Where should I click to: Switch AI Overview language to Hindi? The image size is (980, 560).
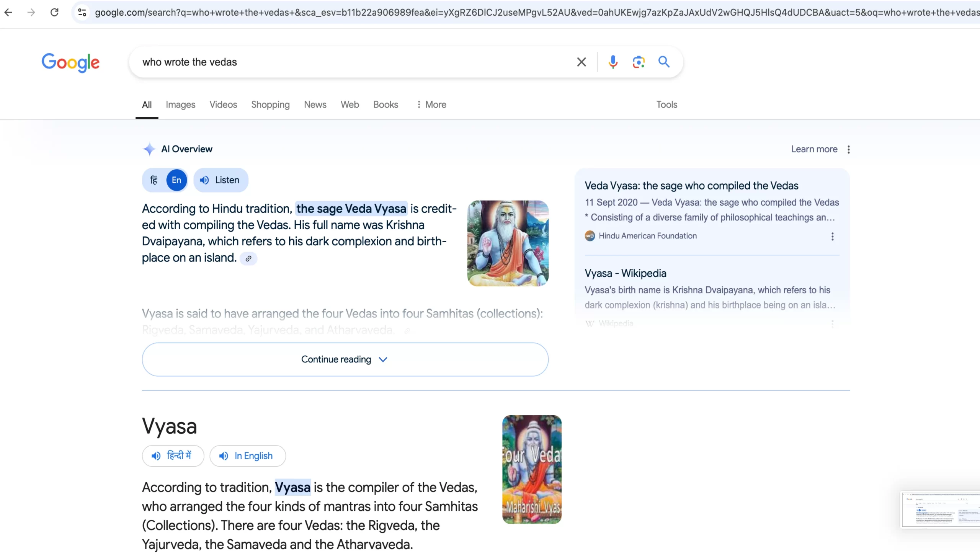[x=154, y=180]
